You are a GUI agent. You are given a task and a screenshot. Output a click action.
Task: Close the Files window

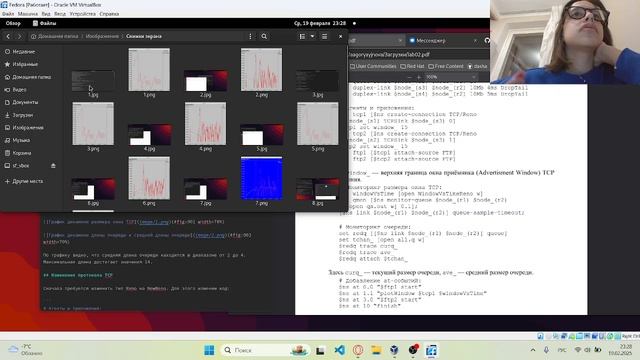point(340,36)
